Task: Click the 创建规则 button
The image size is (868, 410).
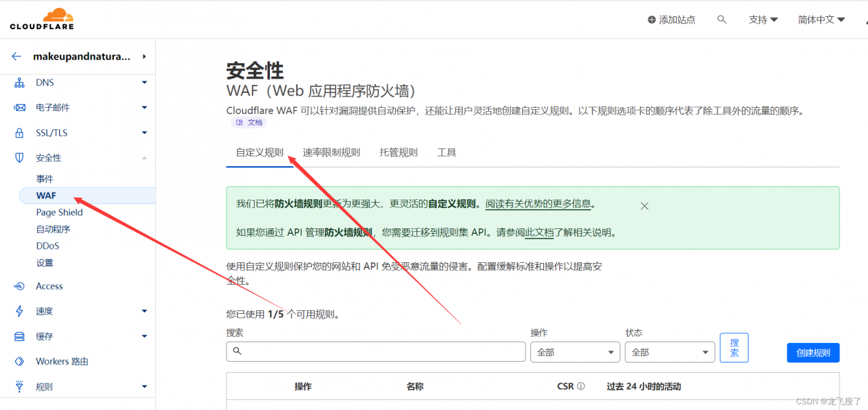Action: (x=812, y=352)
